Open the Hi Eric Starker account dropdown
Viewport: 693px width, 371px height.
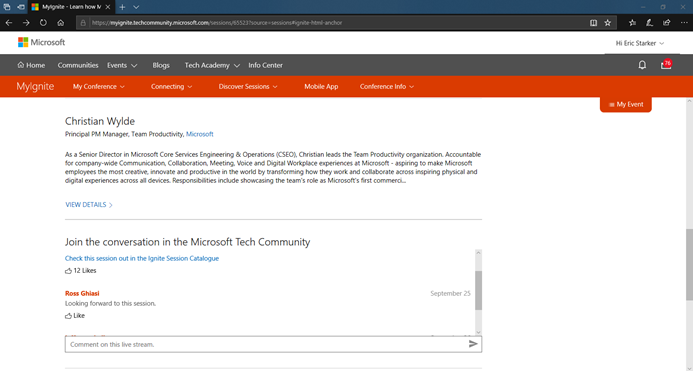(x=640, y=43)
